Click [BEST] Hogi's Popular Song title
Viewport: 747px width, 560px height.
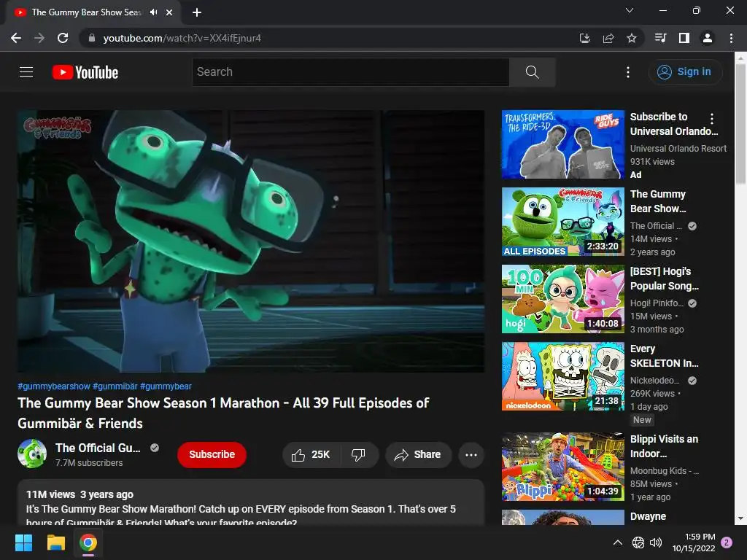point(665,279)
